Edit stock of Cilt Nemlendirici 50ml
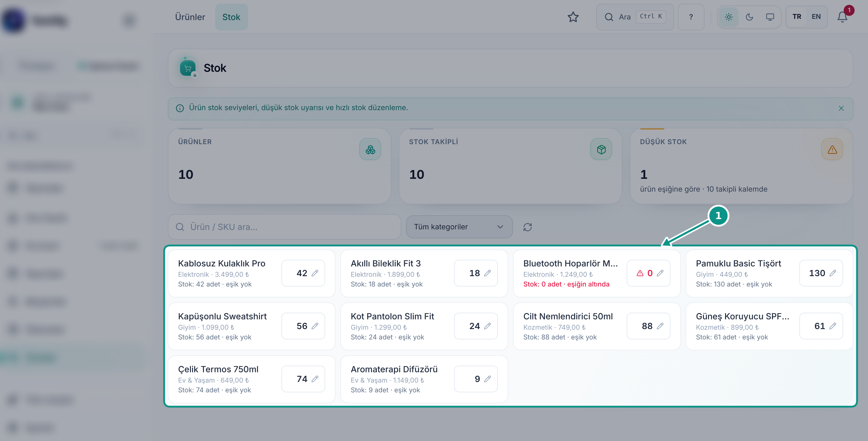 tap(648, 326)
